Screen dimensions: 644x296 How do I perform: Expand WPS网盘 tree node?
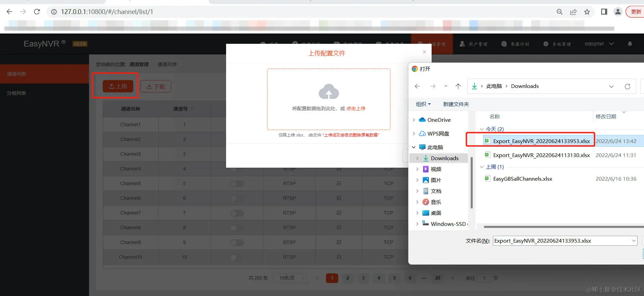414,133
